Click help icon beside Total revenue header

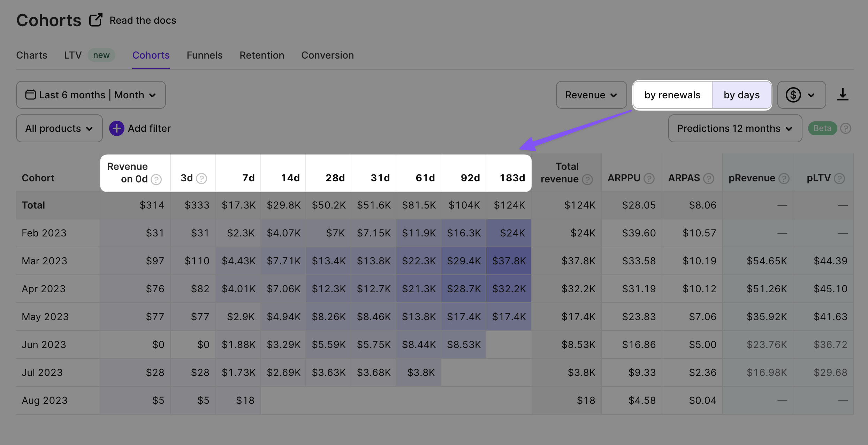coord(587,180)
